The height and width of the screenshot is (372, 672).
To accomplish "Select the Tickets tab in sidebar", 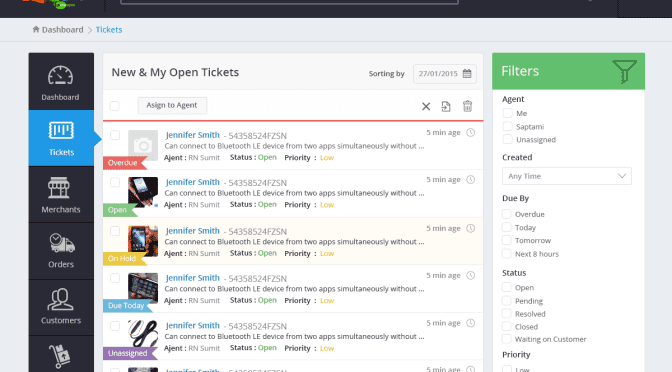I will (x=61, y=138).
